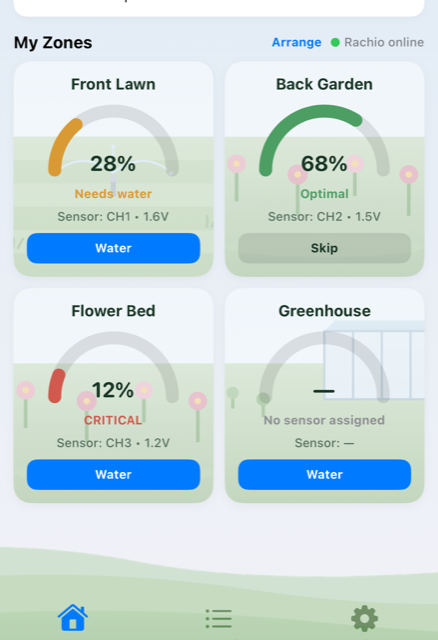
Task: Open the Flower Bed zone title
Action: tap(113, 311)
